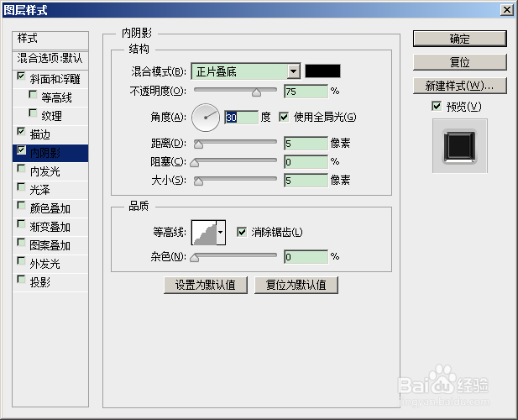
Task: Select 样式 in the left list
Action: coord(50,40)
